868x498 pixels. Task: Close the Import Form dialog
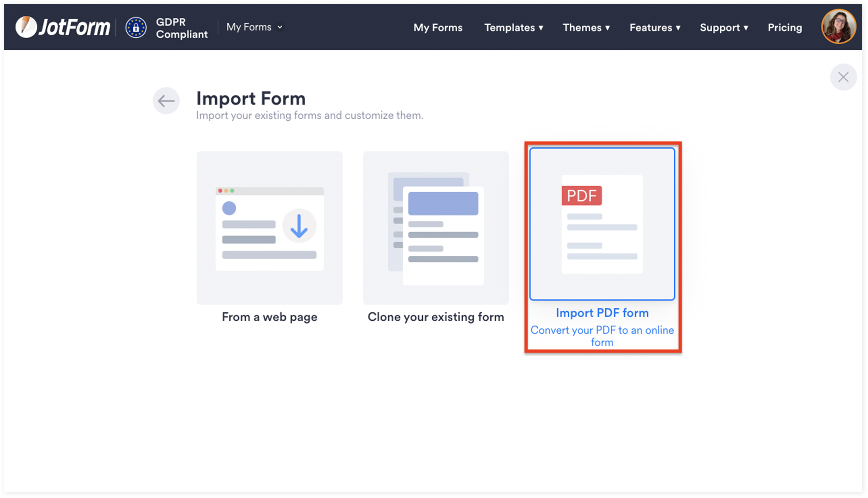843,77
